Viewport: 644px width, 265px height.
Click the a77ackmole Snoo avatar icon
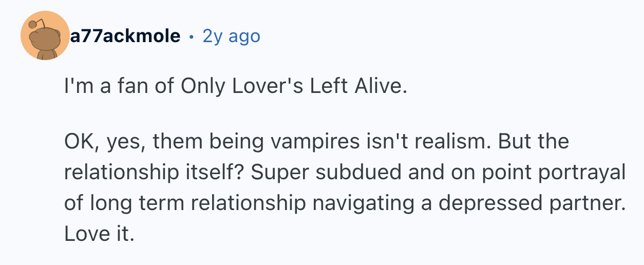point(45,35)
